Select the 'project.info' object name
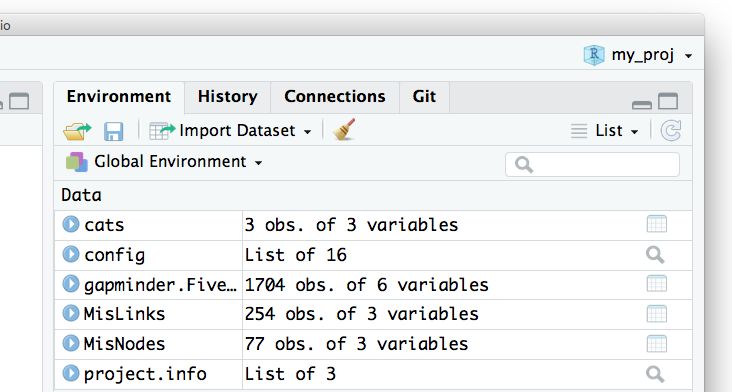The image size is (732, 392). pyautogui.click(x=145, y=374)
